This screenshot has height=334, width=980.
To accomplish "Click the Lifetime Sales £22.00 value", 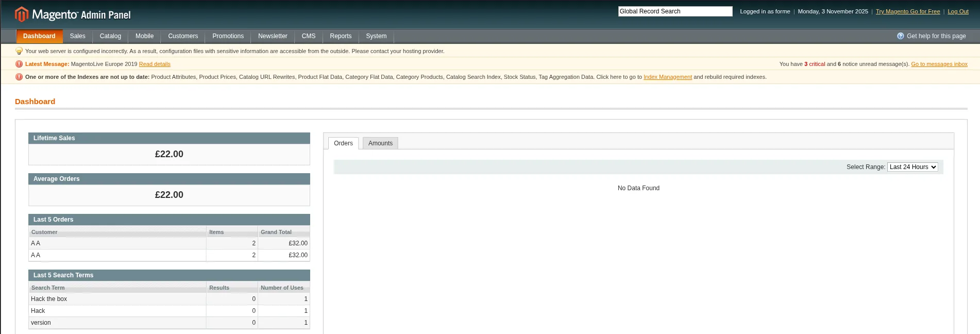I will click(169, 154).
